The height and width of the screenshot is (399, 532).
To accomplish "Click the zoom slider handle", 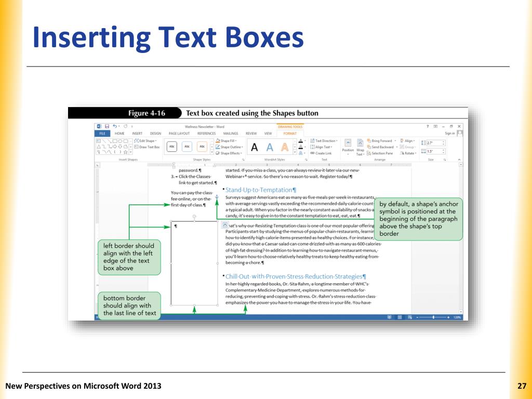I will coord(433,317).
